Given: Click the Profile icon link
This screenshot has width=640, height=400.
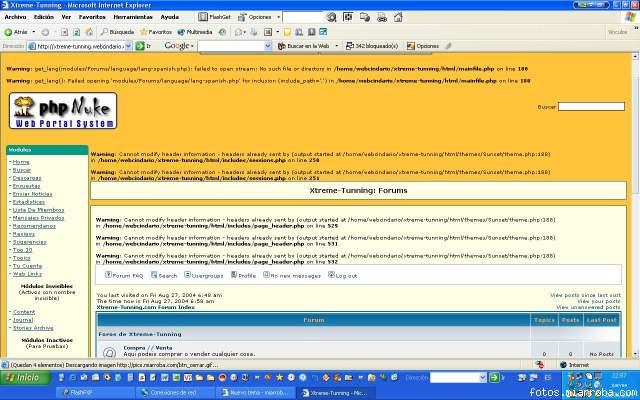Looking at the screenshot, I should pyautogui.click(x=244, y=276).
